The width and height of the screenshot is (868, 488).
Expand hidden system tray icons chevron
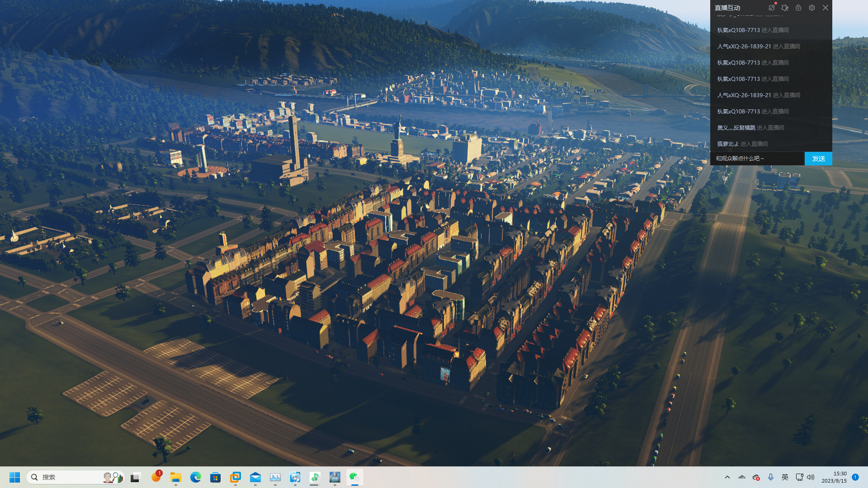click(727, 477)
